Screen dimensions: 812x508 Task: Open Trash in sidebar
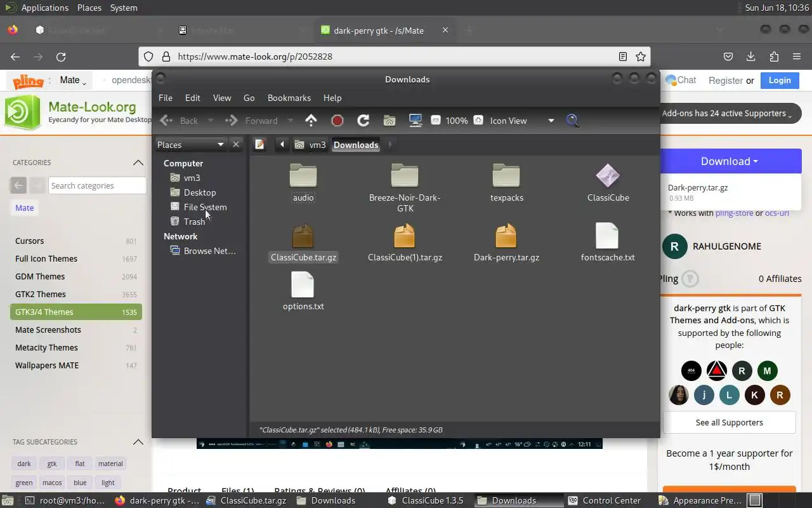(x=193, y=222)
